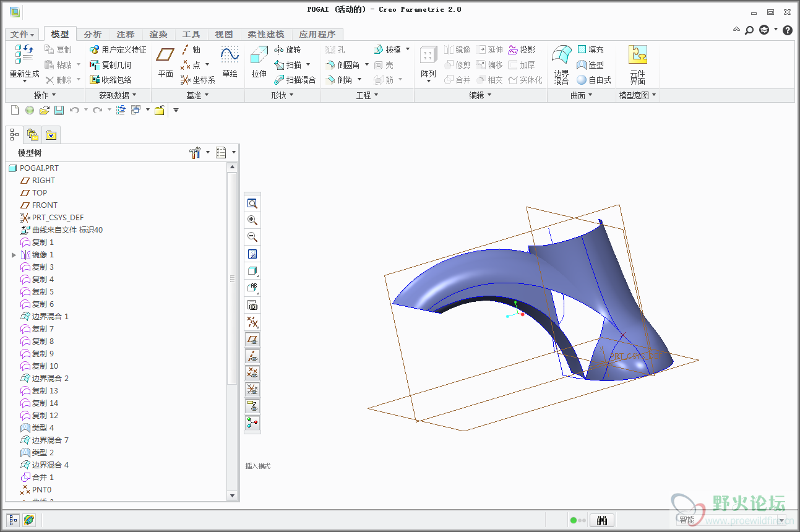
Task: Select the FRONT datum plane in tree
Action: [38, 205]
